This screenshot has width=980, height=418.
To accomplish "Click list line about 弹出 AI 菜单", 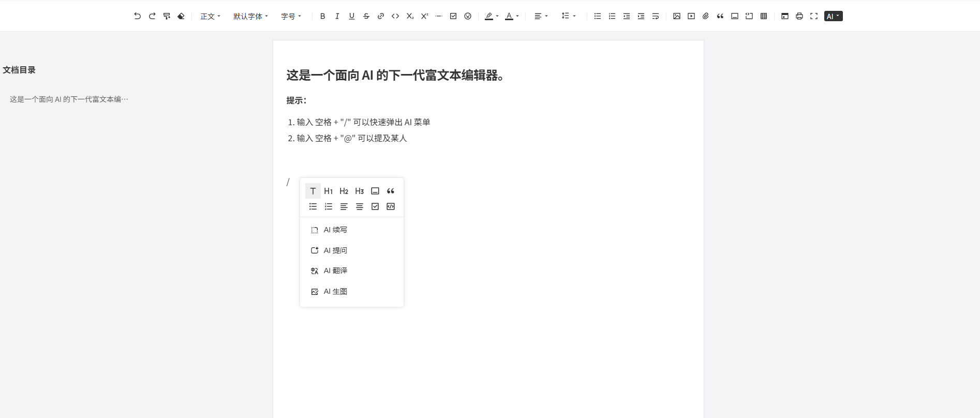I will click(x=363, y=122).
